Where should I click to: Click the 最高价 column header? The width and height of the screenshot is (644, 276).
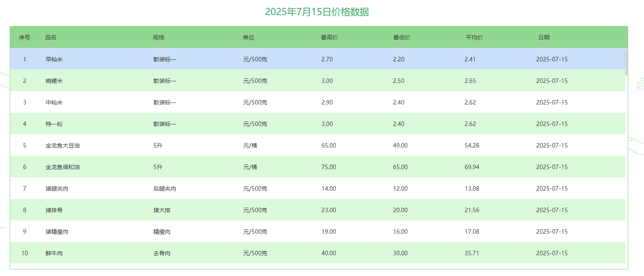pyautogui.click(x=330, y=37)
